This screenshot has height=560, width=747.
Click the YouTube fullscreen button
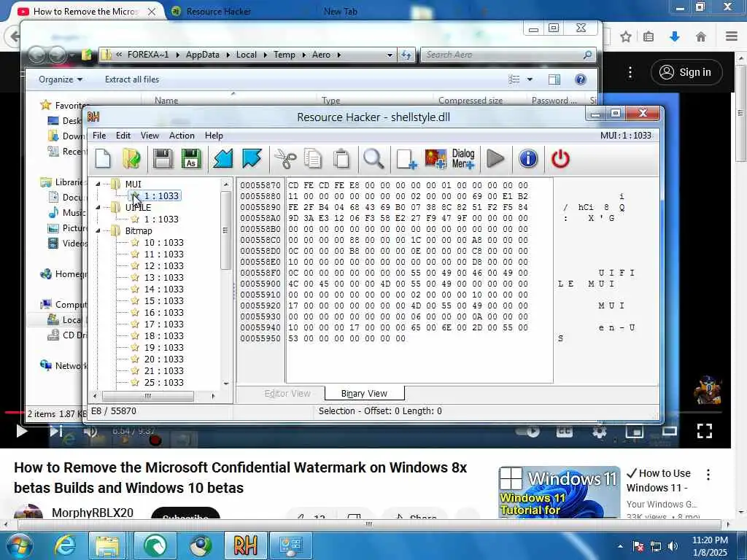(x=704, y=431)
